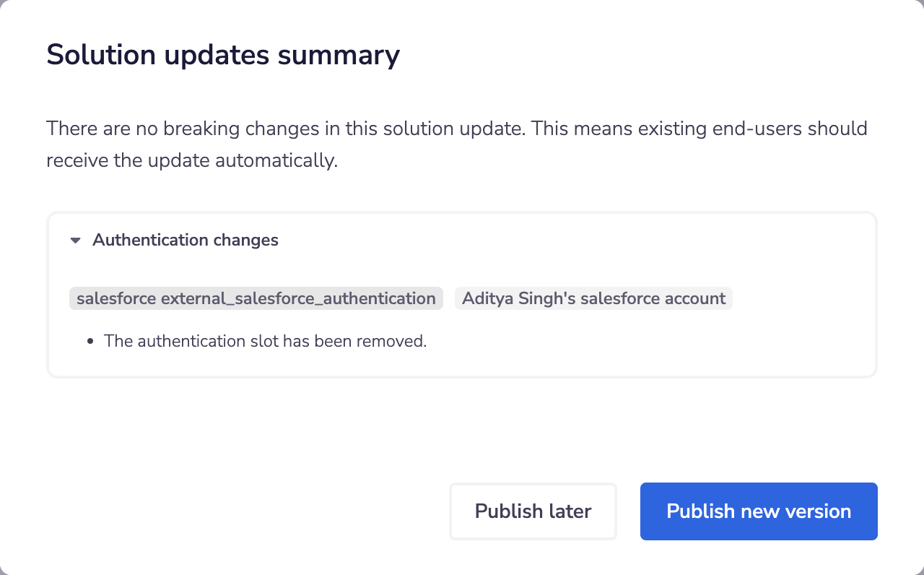Collapse the Authentication changes triangle arrow
The width and height of the screenshot is (924, 575).
pos(76,241)
